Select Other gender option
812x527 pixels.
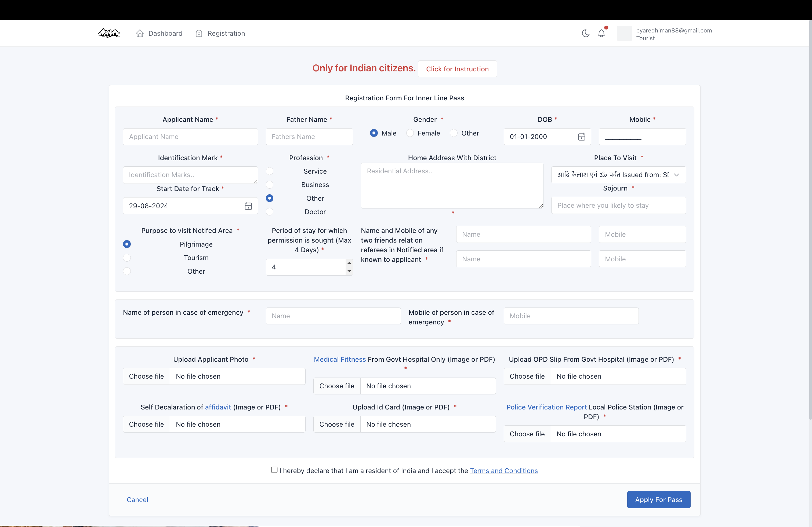(x=454, y=133)
